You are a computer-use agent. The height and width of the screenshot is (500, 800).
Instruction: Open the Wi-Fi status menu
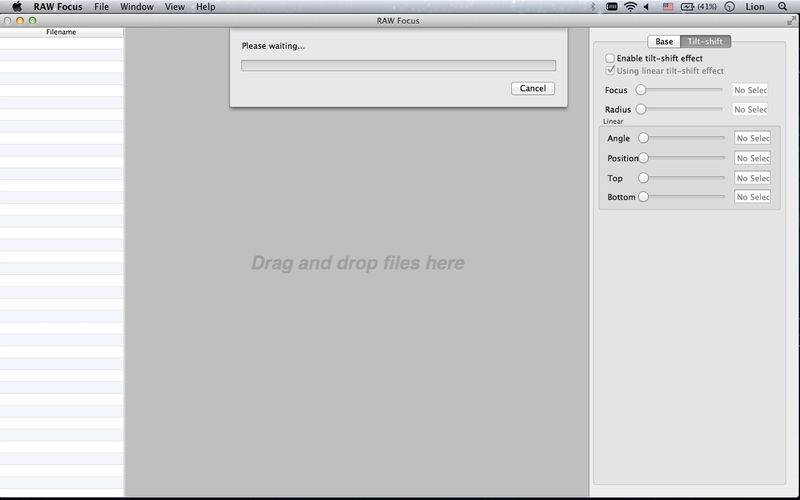tap(631, 7)
